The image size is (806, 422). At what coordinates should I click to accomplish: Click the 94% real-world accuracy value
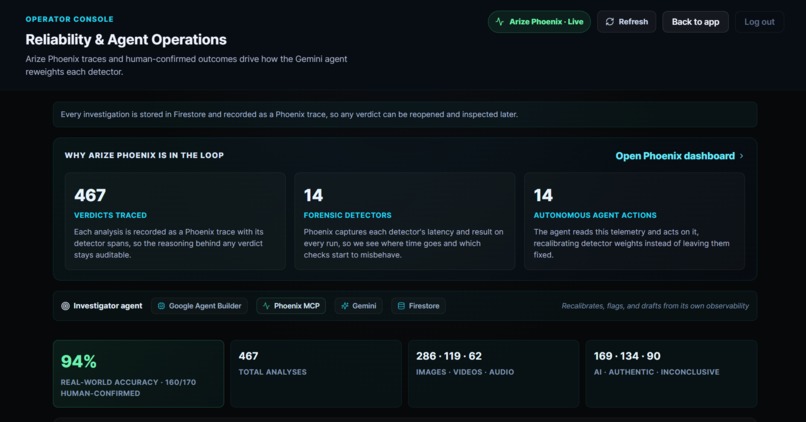[x=79, y=361]
